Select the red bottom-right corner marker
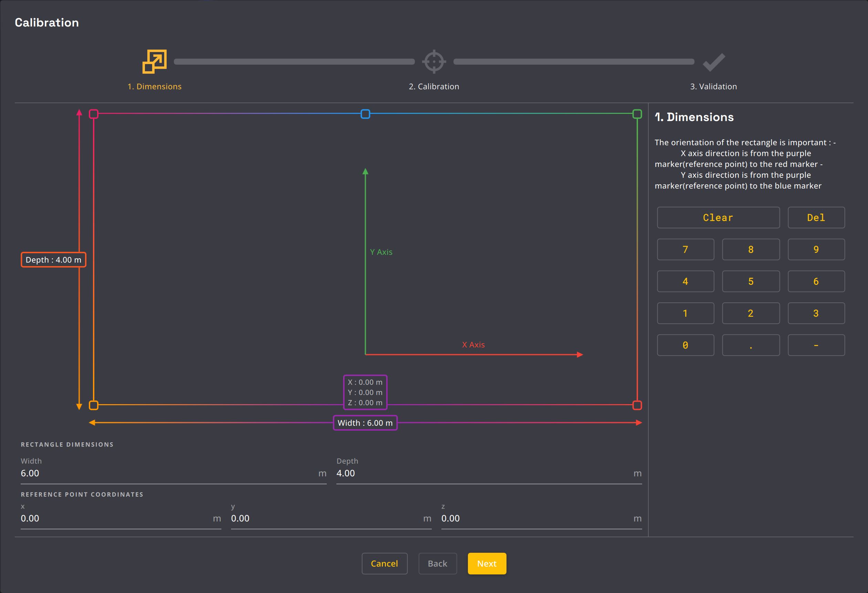The image size is (868, 593). tap(637, 405)
